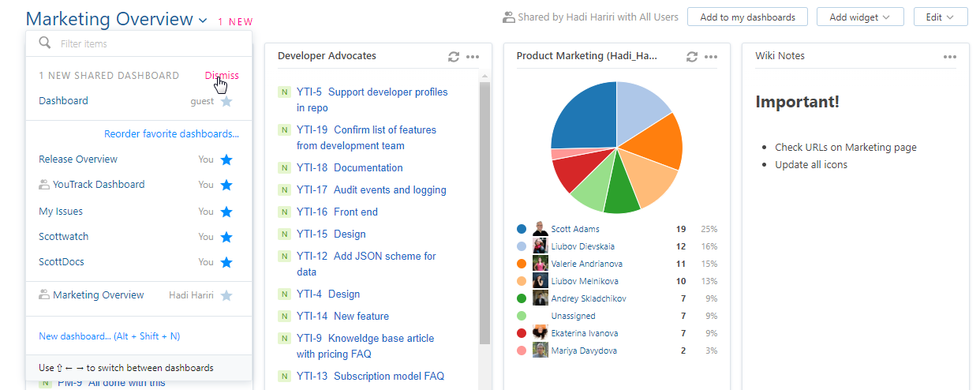Click the shared icon beside Marketing Overview entry
The width and height of the screenshot is (980, 390).
[x=44, y=295]
